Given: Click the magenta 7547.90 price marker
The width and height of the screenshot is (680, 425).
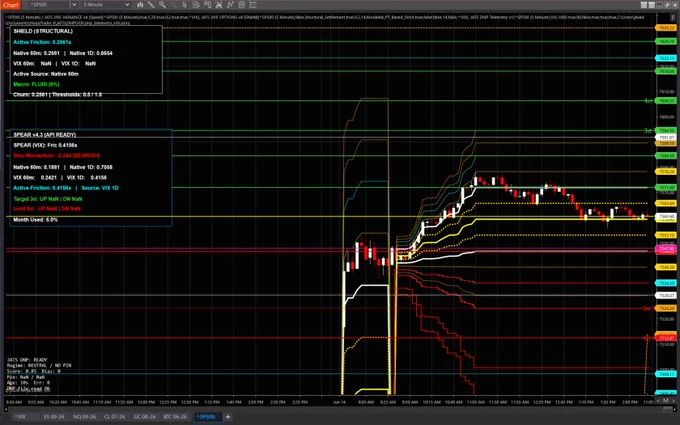Looking at the screenshot, I should (x=666, y=249).
